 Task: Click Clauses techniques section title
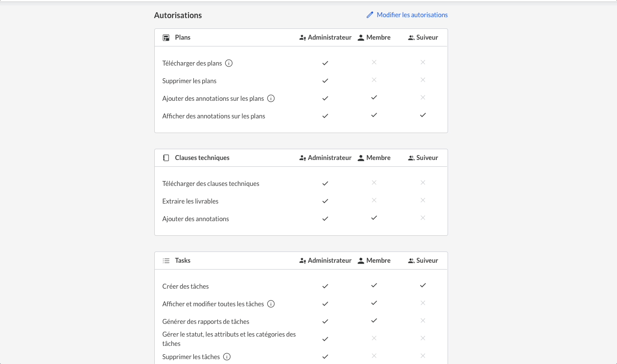(x=202, y=158)
